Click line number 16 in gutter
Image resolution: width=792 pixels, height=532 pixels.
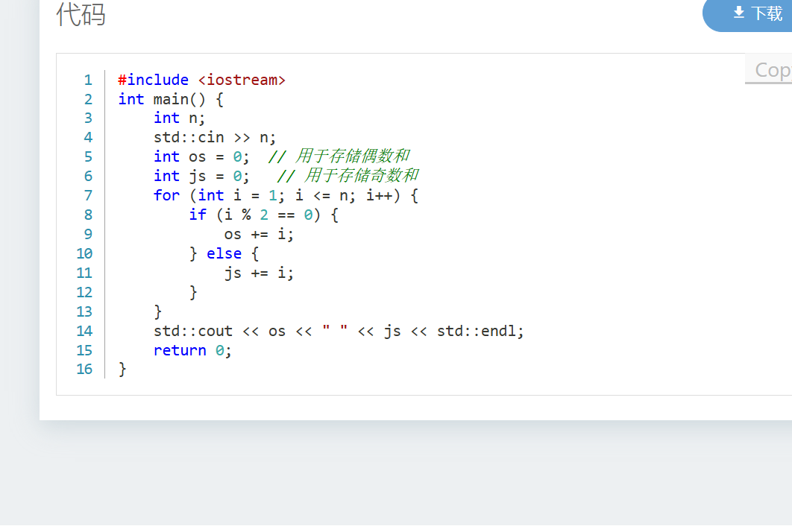point(84,370)
